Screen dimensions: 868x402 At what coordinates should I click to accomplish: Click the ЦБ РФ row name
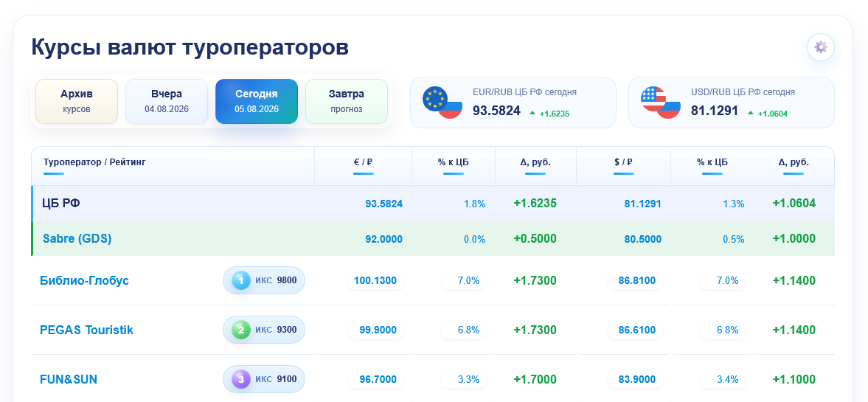[61, 204]
